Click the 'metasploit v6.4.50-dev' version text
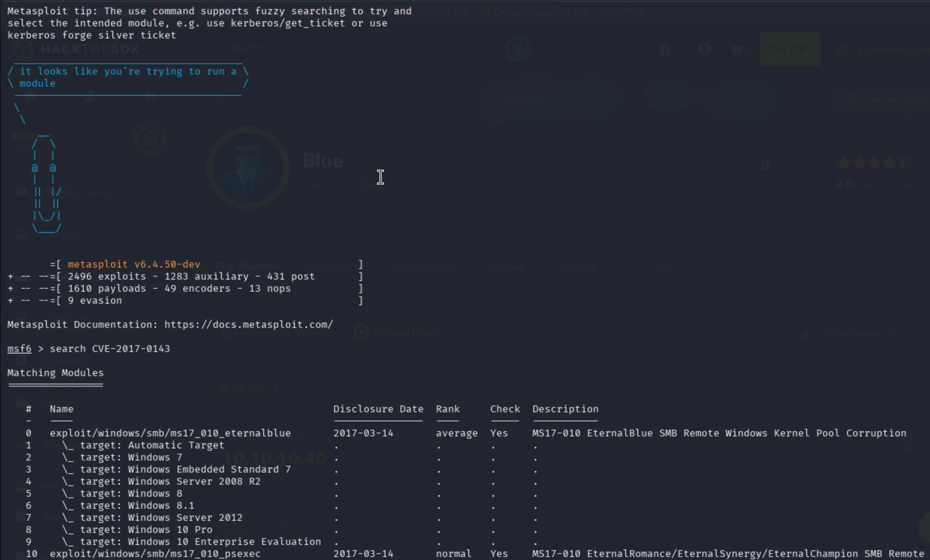930x560 pixels. coord(134,264)
